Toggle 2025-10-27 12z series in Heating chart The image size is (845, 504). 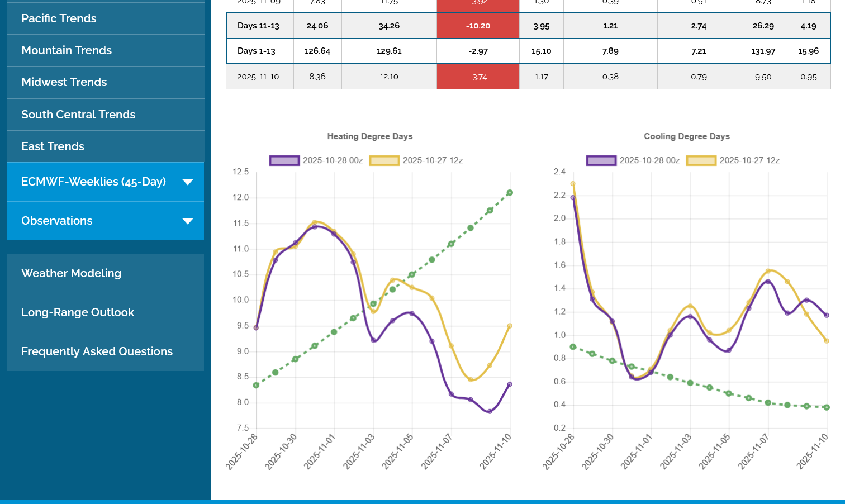point(416,160)
